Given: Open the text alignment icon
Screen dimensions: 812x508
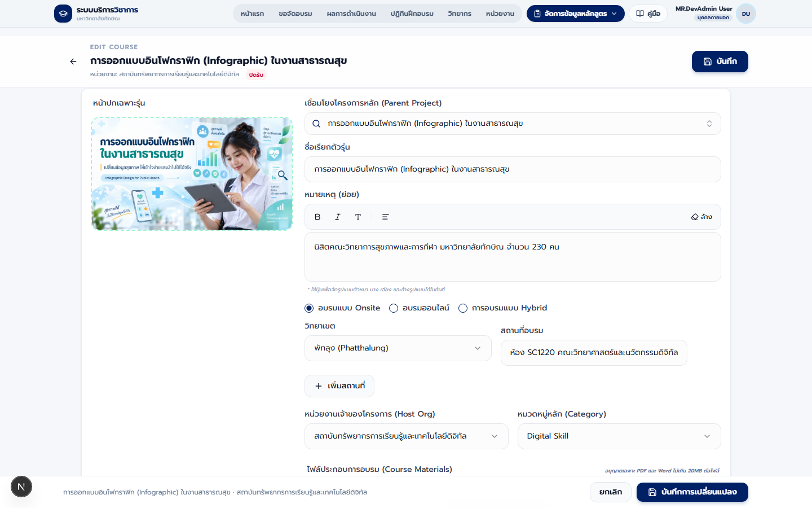Looking at the screenshot, I should click(386, 217).
